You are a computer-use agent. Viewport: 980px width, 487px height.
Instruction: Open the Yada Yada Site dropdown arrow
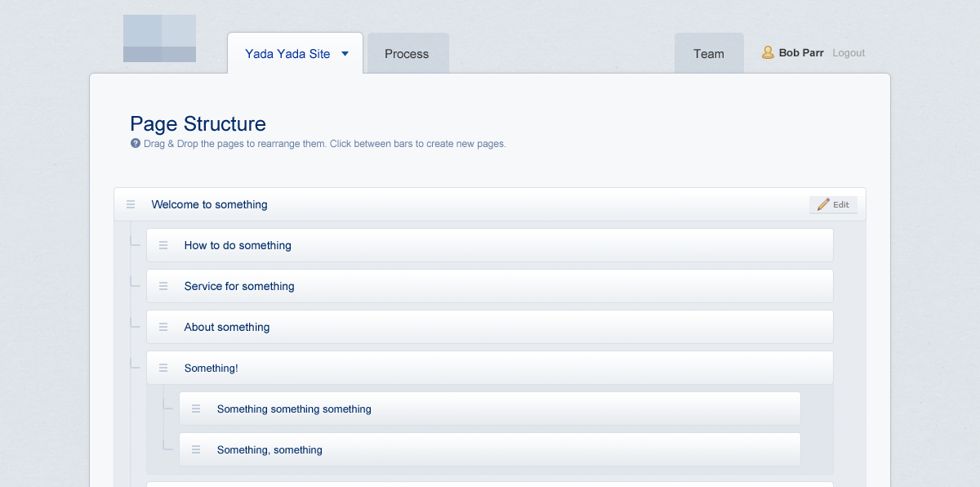click(x=345, y=54)
